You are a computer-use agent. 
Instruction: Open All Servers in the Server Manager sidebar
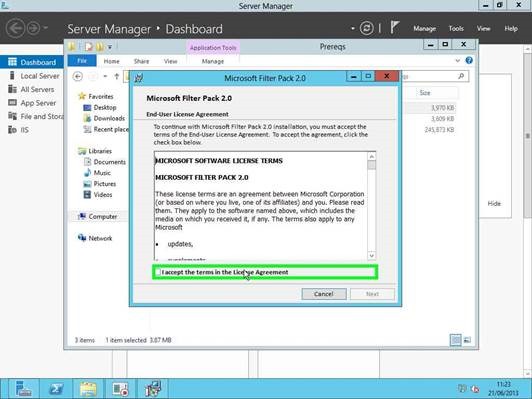click(32, 90)
